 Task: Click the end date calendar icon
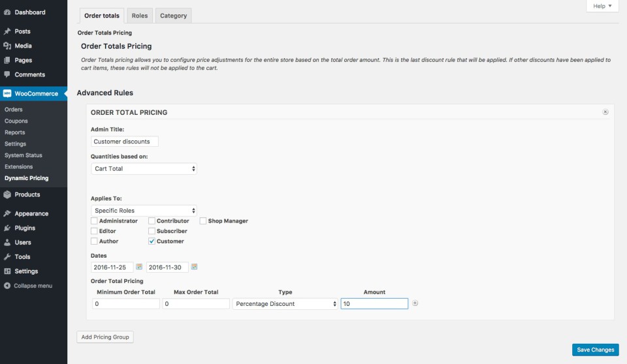pyautogui.click(x=194, y=267)
